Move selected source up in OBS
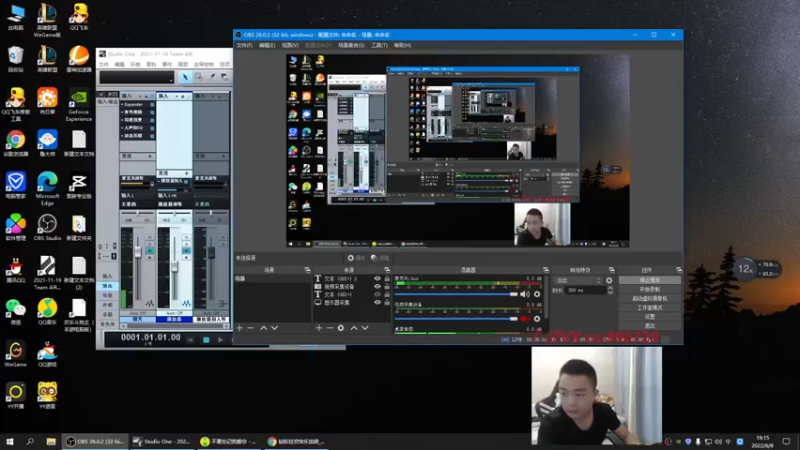The image size is (800, 450). (x=354, y=328)
